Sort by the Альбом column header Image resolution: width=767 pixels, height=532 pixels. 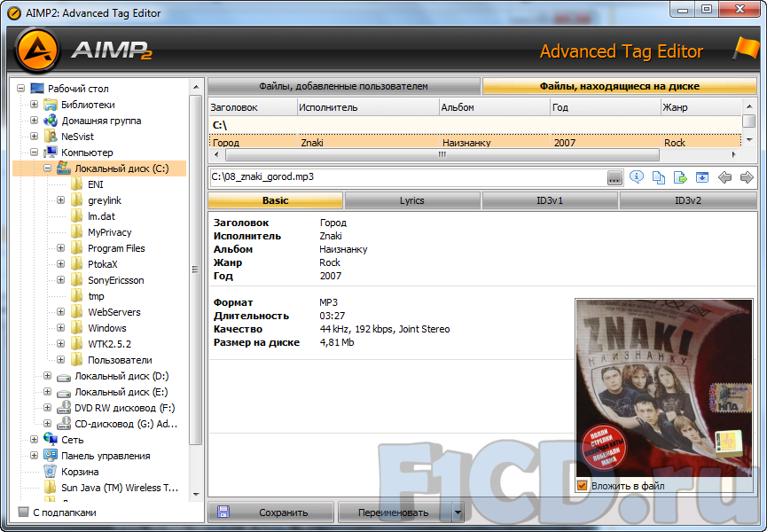(495, 107)
